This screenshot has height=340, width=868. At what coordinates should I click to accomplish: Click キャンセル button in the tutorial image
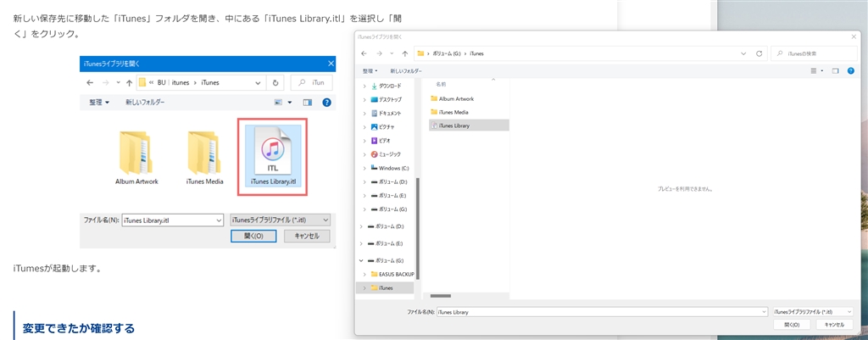307,236
